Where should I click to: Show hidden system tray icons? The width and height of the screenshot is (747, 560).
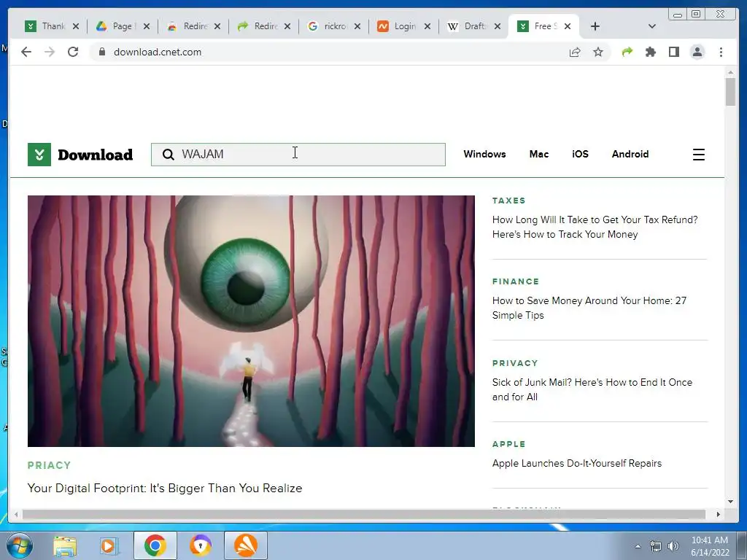click(638, 547)
